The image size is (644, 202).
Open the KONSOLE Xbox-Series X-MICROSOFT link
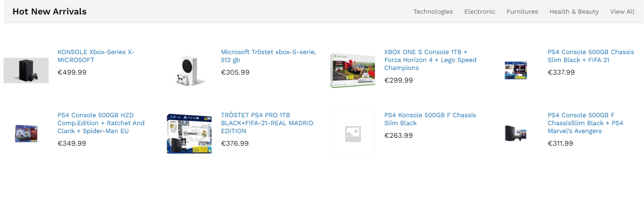[96, 56]
